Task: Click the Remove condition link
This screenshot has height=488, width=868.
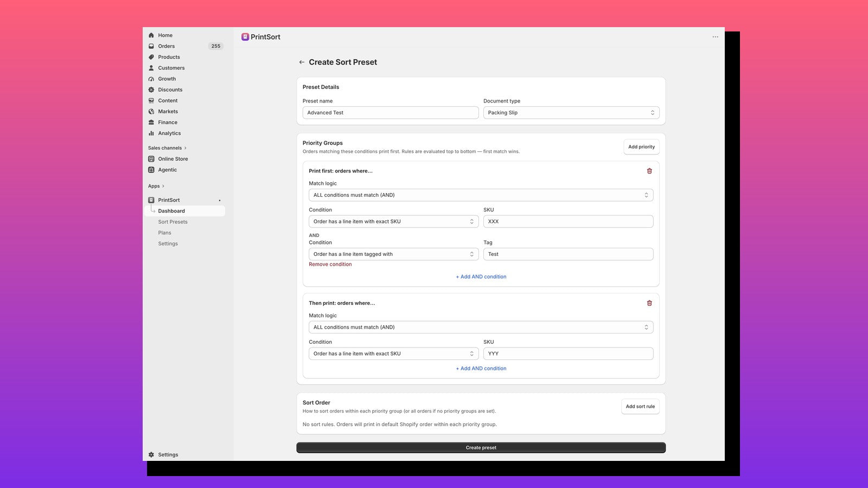Action: coord(330,265)
